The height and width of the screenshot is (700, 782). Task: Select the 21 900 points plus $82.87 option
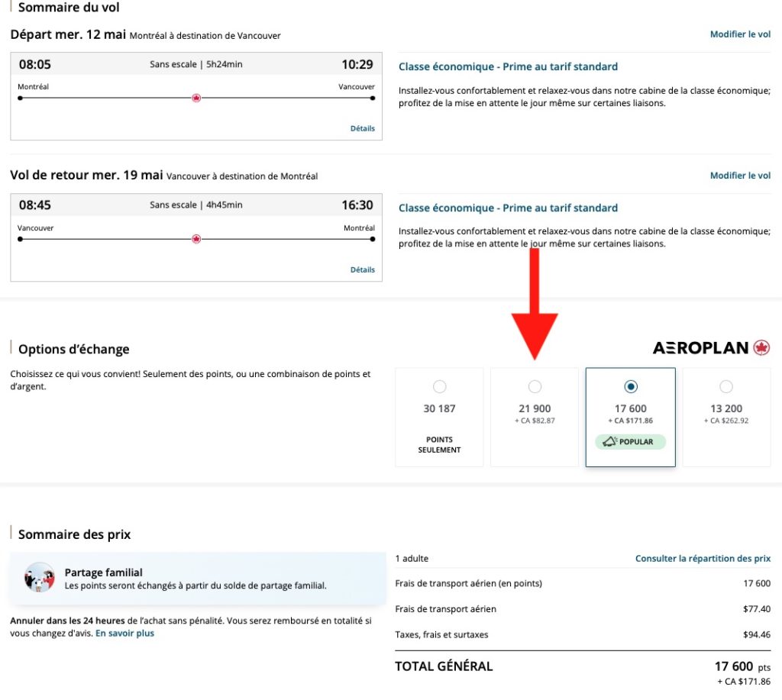pos(535,386)
